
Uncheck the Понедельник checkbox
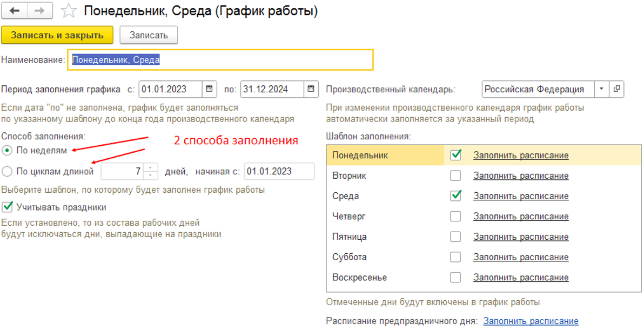[455, 155]
